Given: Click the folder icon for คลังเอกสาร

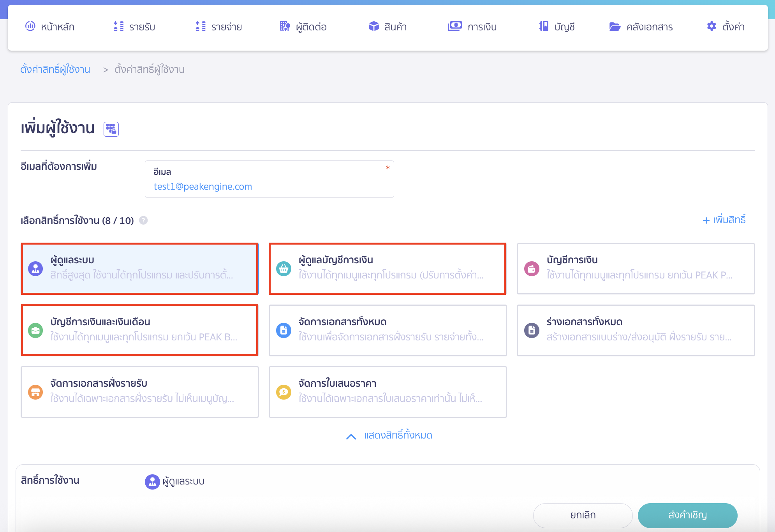Looking at the screenshot, I should pos(615,26).
